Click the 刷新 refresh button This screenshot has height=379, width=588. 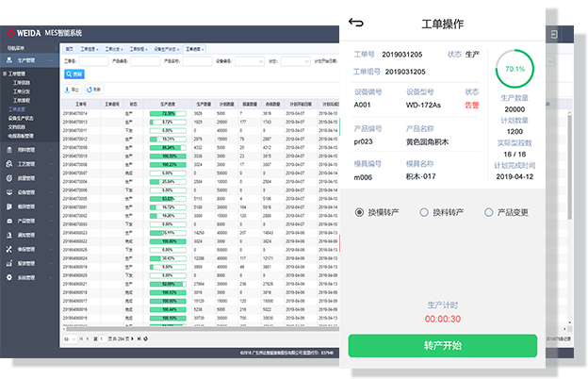(94, 90)
